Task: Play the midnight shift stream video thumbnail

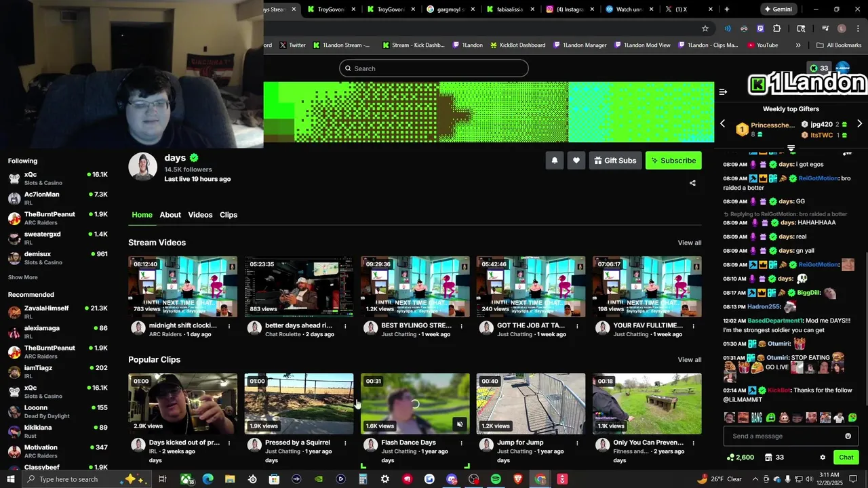Action: point(183,287)
